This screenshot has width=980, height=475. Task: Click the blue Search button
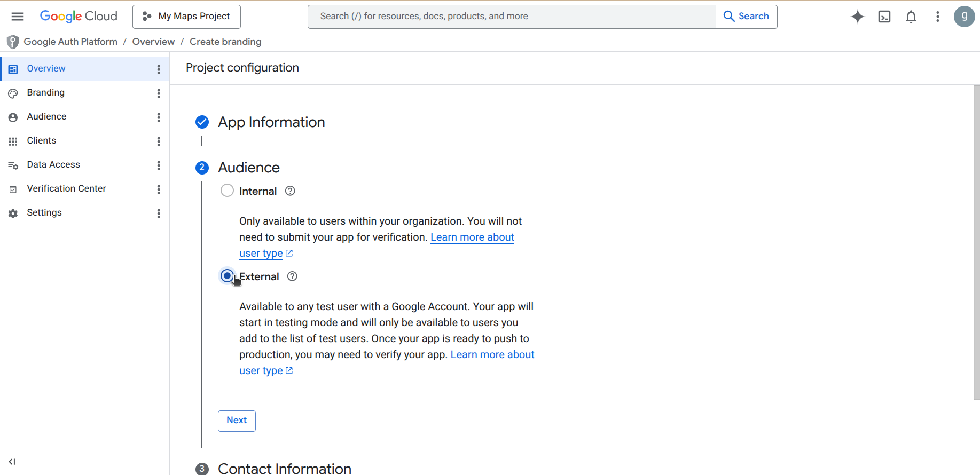pos(746,17)
